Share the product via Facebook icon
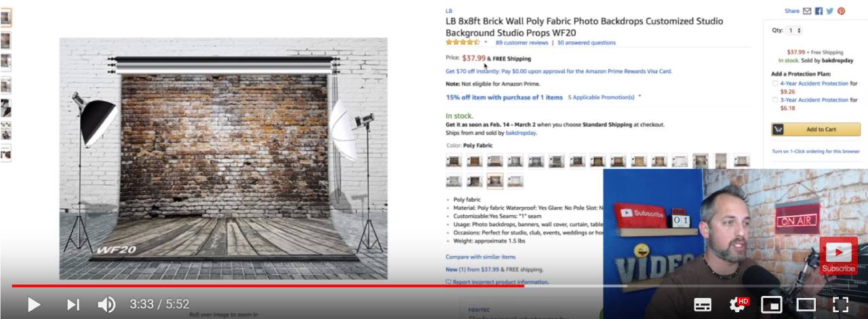Viewport: 868px width, 319px height. click(818, 11)
